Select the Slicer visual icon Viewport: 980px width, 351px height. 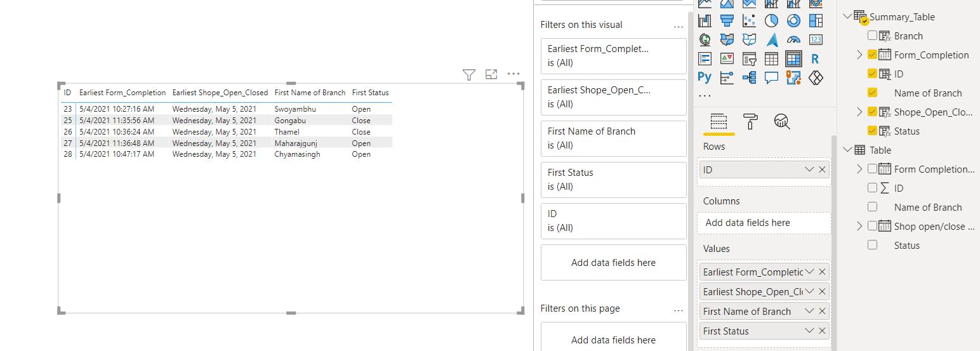click(749, 59)
